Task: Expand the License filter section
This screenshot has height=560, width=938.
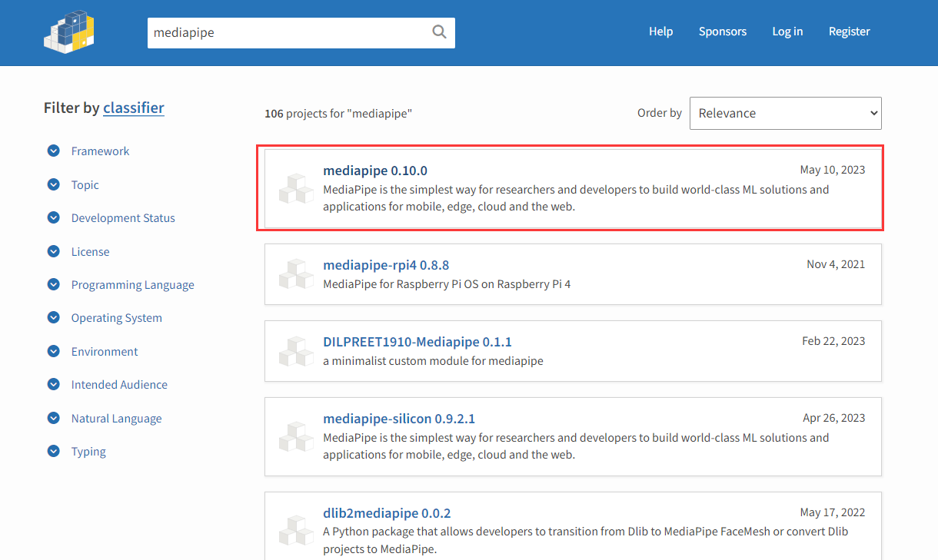Action: coord(54,252)
